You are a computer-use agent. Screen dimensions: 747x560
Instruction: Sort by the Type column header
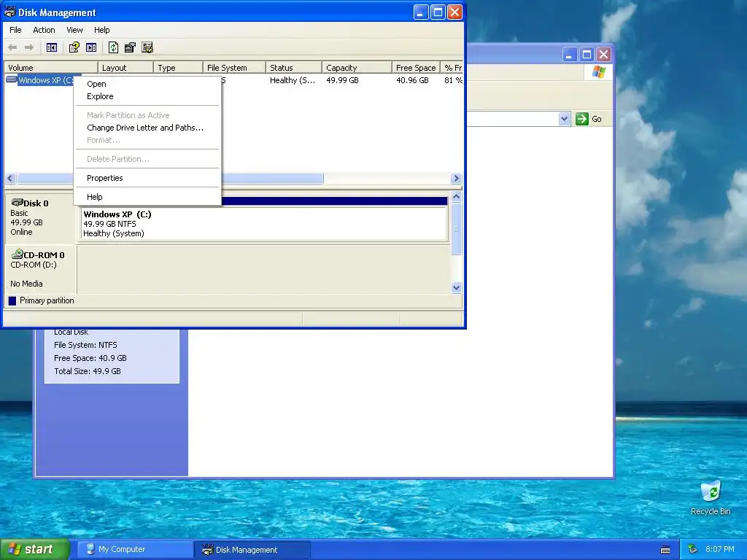(178, 68)
